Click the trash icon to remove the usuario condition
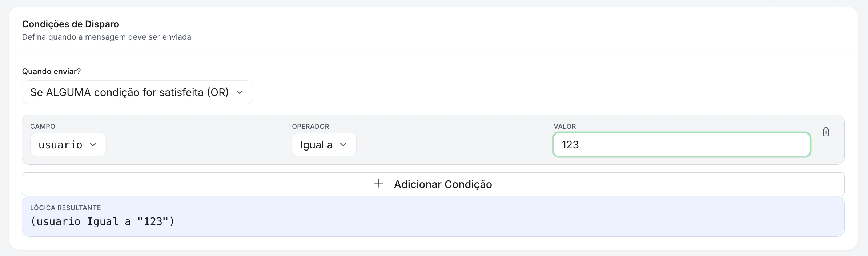The image size is (868, 256). [826, 132]
